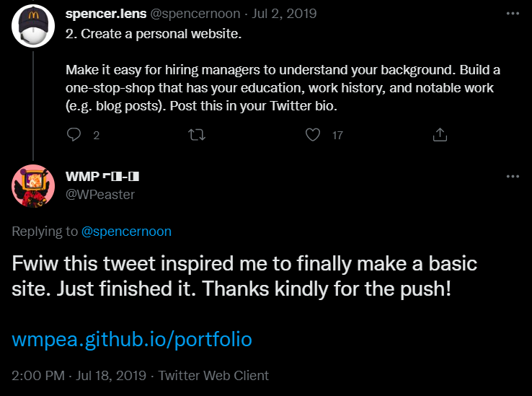532x396 pixels.
Task: Click the reply count of 2
Action: point(96,135)
